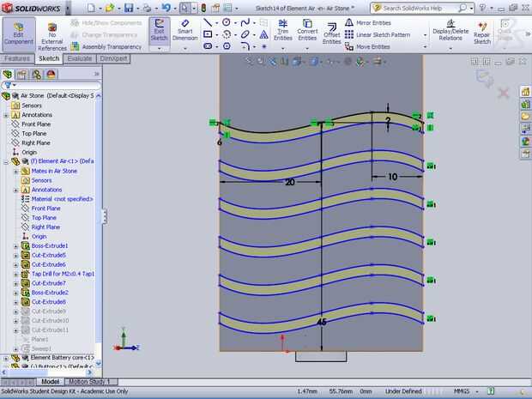This screenshot has width=532, height=399.
Task: Click FeatureManager panel collapse handle
Action: tap(105, 216)
